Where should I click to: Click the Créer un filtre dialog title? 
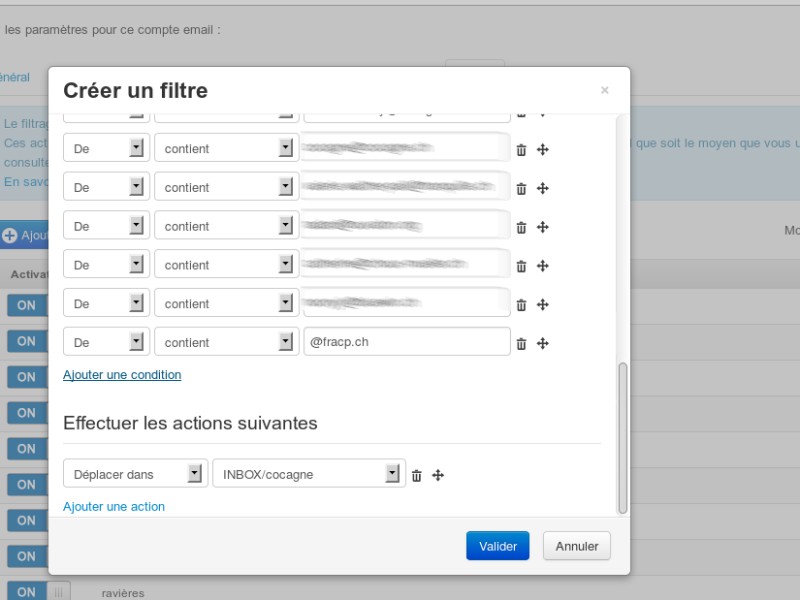[x=136, y=90]
